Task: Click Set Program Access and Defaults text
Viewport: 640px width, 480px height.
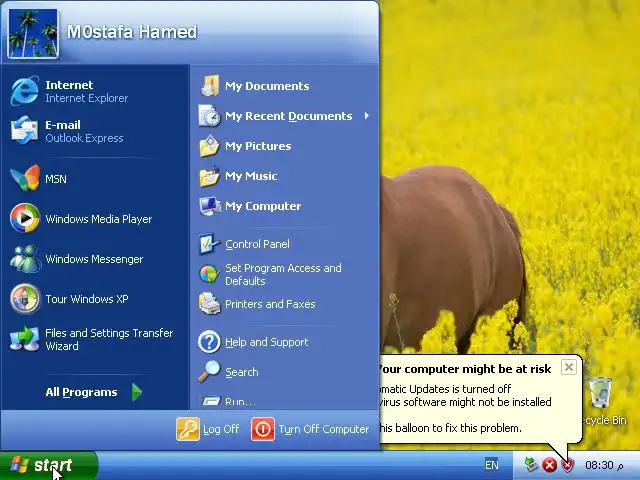Action: coord(283,274)
